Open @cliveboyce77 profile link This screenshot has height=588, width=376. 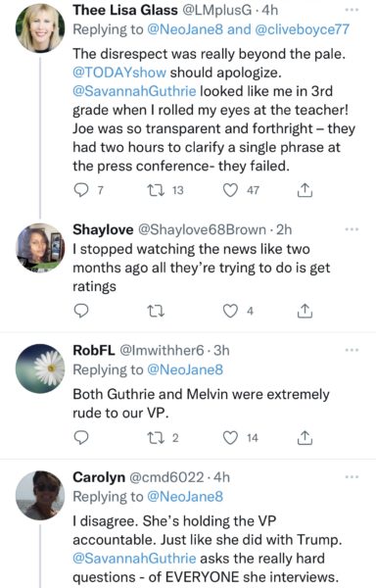pyautogui.click(x=302, y=29)
